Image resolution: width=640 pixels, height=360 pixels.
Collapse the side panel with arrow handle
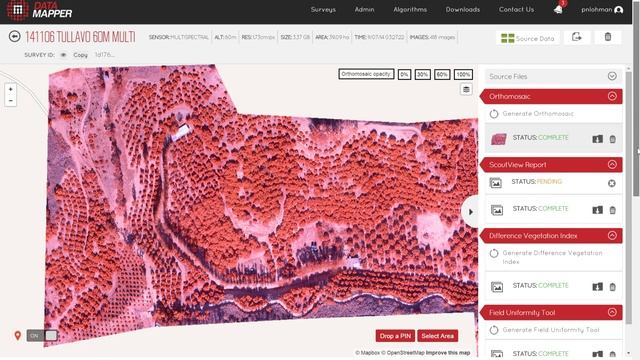(470, 212)
